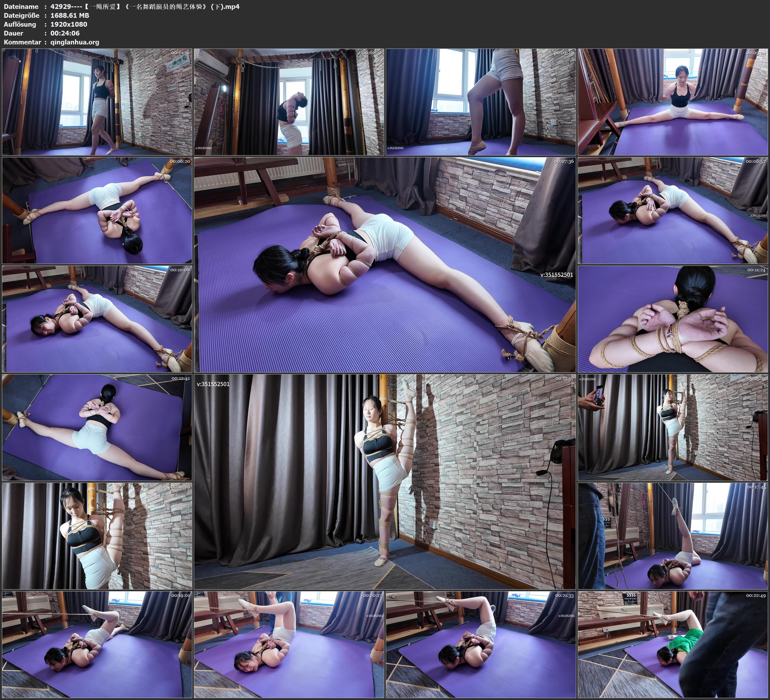Click the frame timestamped 00:08:52
Screen dimensions: 770x700
coord(673,210)
